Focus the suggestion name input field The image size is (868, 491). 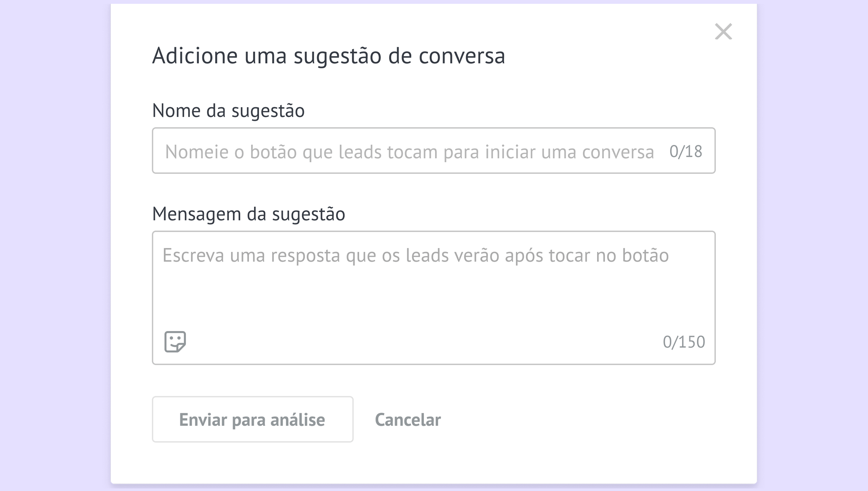(x=405, y=151)
